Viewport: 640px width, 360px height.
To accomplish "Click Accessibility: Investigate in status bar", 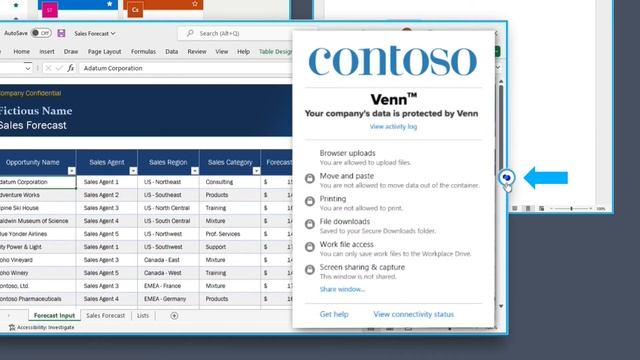I will pos(45,327).
